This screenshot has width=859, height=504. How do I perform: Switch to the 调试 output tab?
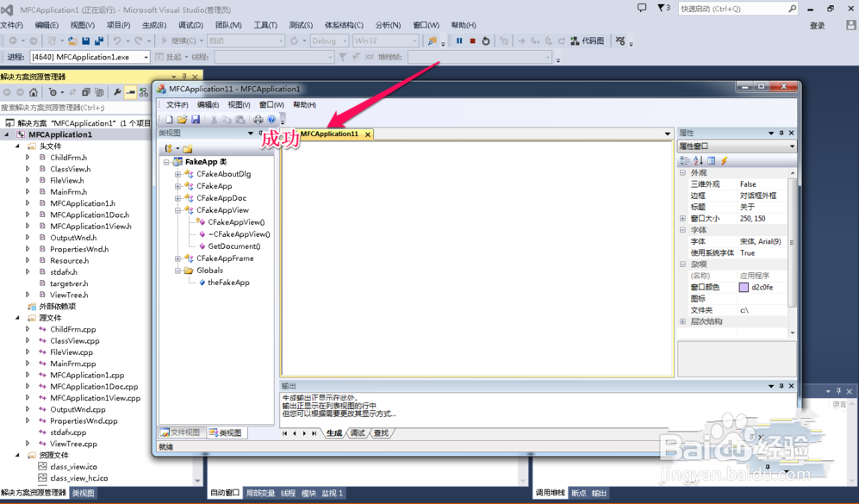(x=358, y=433)
